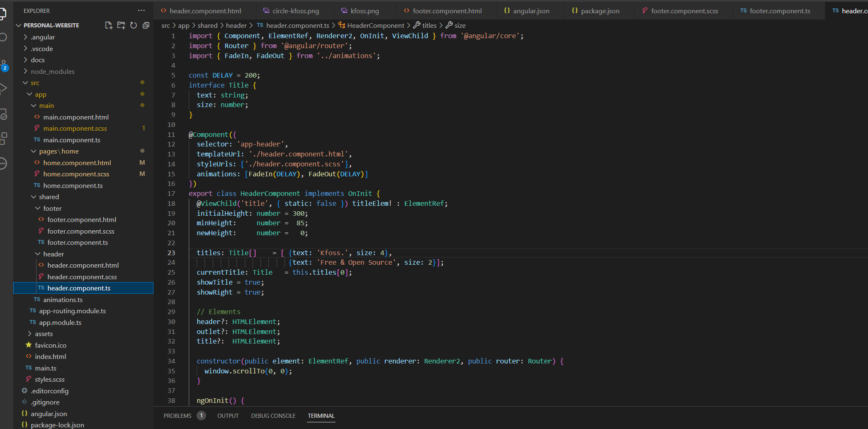
Task: Open the Source Control view
Action: [x=3, y=65]
